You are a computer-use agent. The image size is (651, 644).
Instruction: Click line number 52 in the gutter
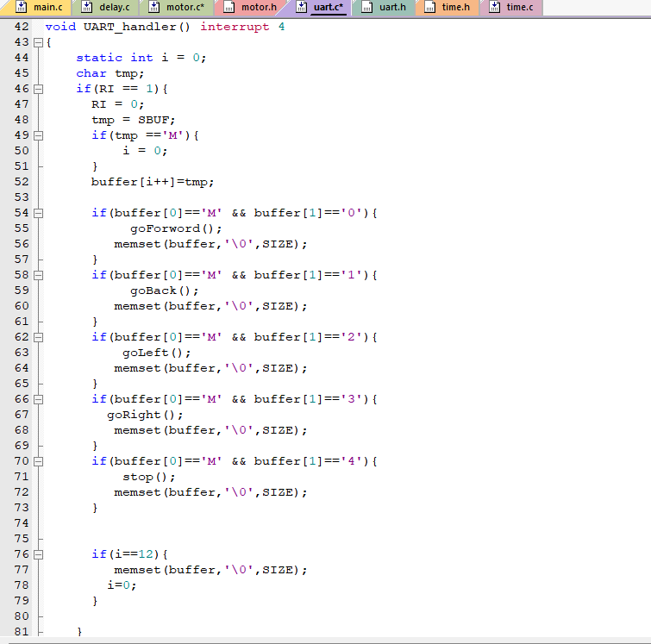click(22, 182)
